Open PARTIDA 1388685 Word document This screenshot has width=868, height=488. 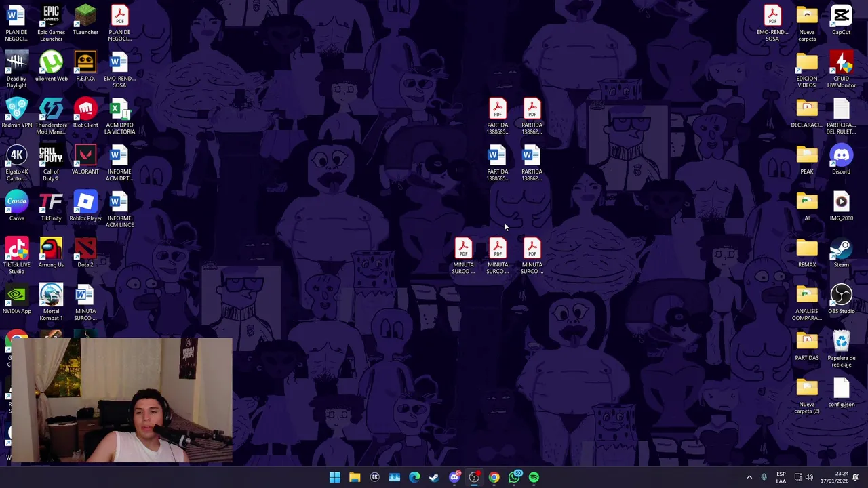[497, 163]
